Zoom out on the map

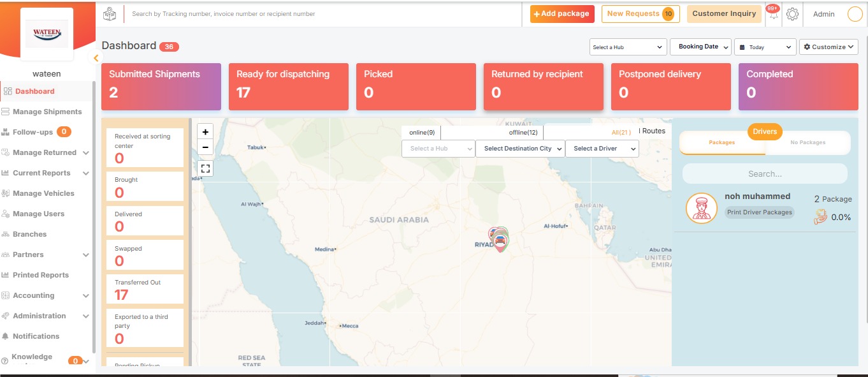pyautogui.click(x=205, y=147)
